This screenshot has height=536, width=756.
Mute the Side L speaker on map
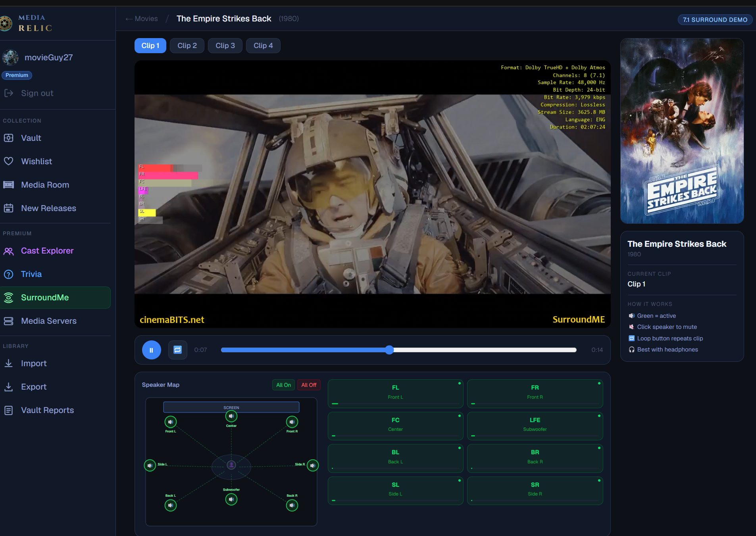150,465
